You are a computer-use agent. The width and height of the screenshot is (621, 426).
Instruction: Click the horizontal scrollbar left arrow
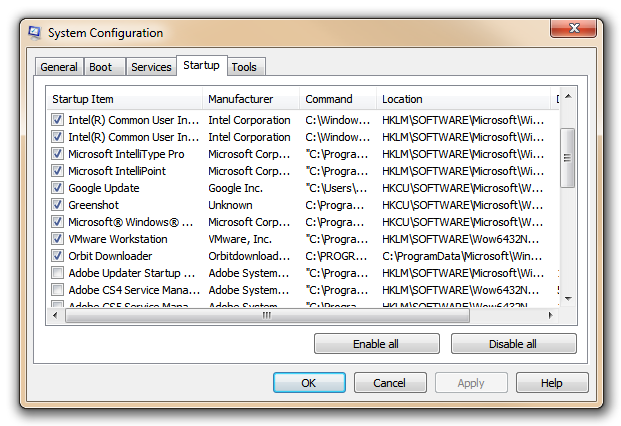(55, 316)
